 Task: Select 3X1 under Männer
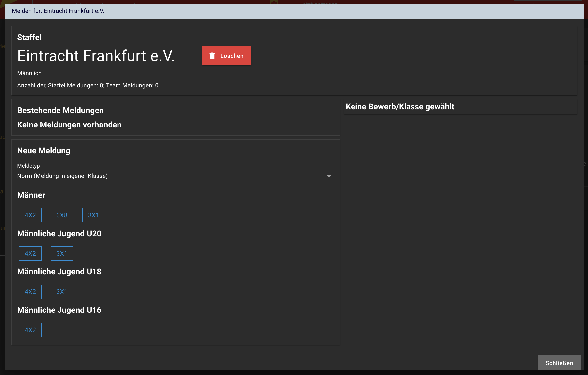tap(94, 215)
